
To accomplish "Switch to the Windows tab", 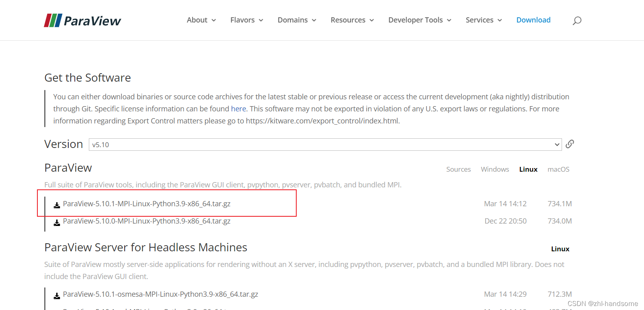I will tap(495, 169).
